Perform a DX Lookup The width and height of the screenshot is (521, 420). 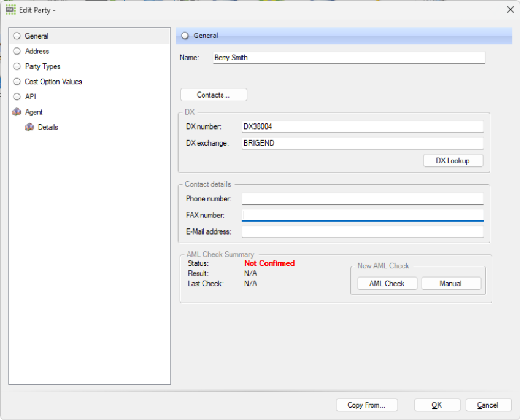pyautogui.click(x=453, y=160)
